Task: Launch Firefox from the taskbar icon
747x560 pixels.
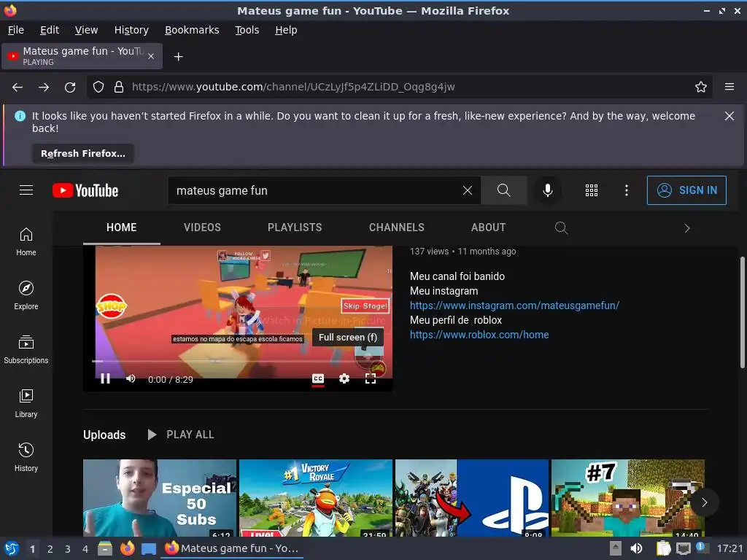Action: [127, 548]
